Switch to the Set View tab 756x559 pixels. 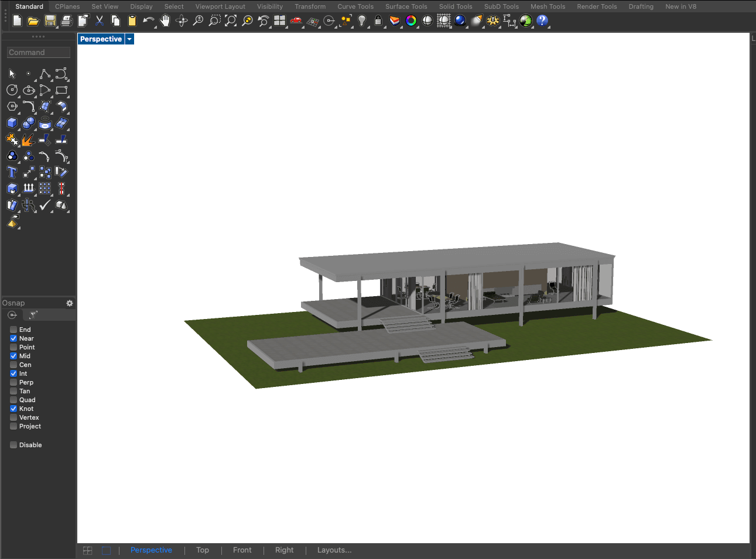(105, 6)
